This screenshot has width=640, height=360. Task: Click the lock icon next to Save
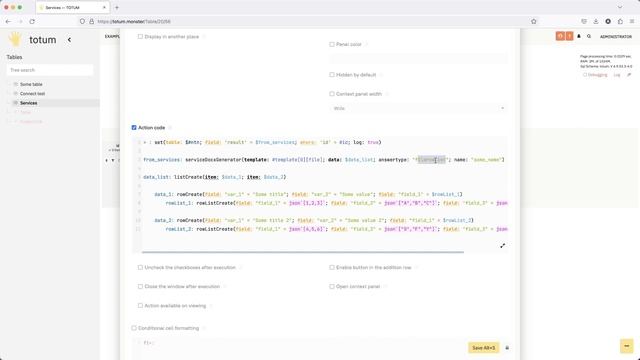pyautogui.click(x=507, y=348)
